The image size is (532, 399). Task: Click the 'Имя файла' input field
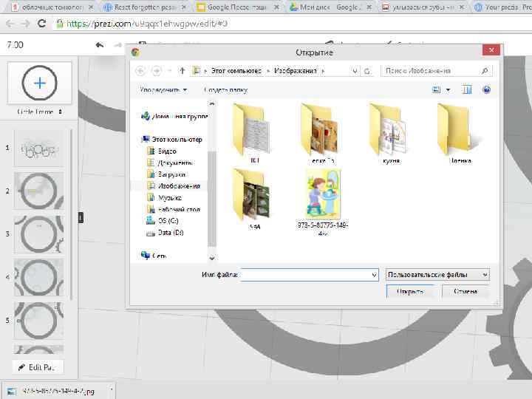(309, 274)
